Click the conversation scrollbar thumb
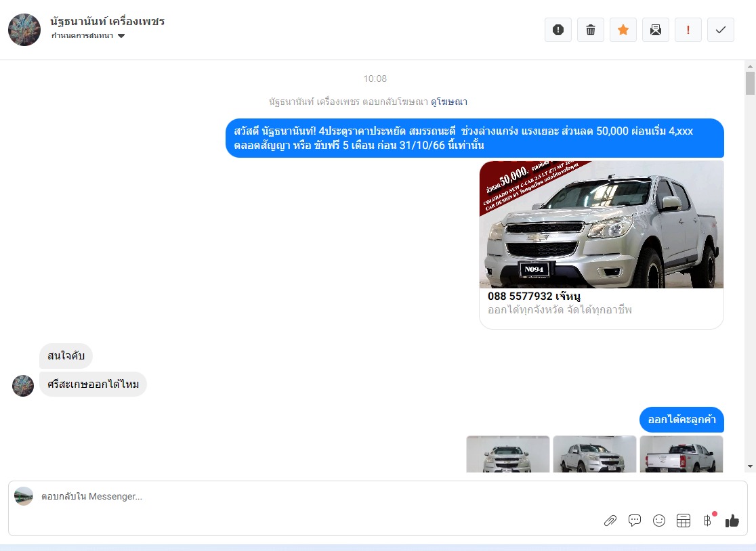 coord(750,83)
